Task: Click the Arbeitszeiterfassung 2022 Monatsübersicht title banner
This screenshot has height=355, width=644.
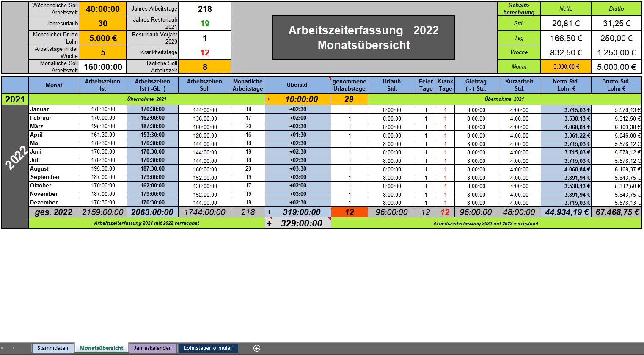Action: [363, 38]
